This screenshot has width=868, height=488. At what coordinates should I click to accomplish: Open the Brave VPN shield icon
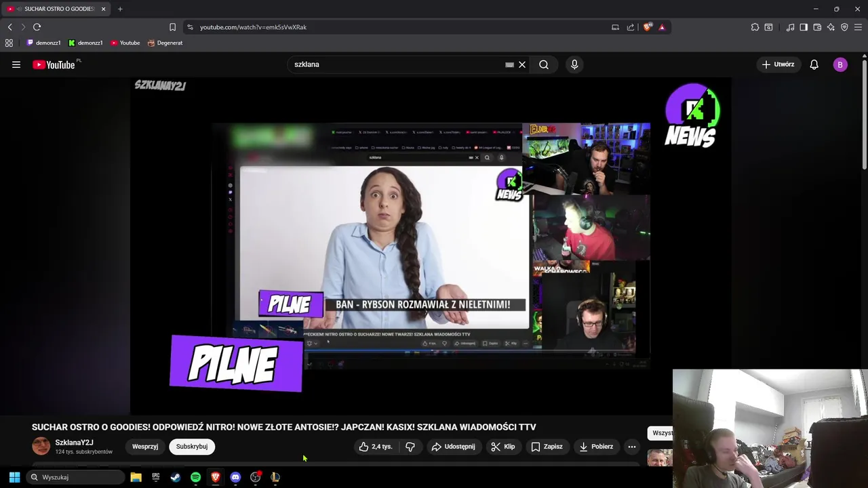pos(844,27)
